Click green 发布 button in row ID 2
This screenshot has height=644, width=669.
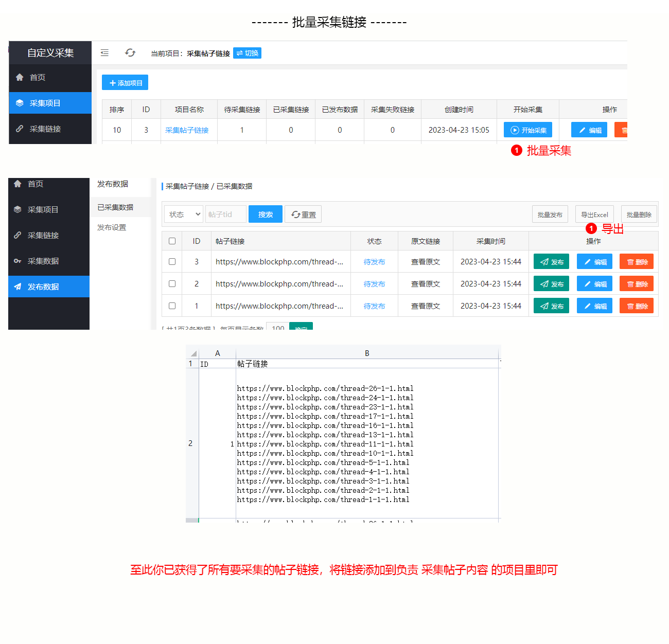(551, 283)
